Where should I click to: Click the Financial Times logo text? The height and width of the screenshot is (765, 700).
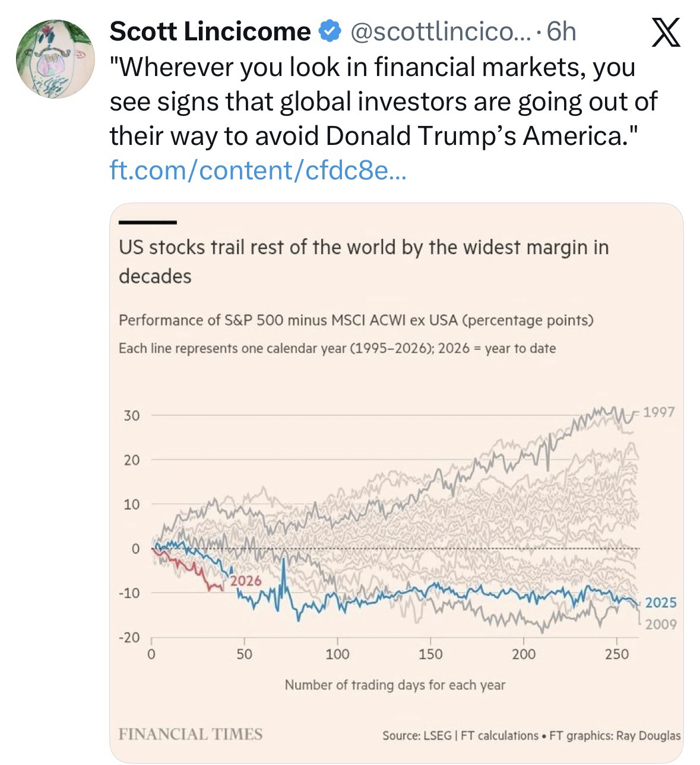point(191,734)
